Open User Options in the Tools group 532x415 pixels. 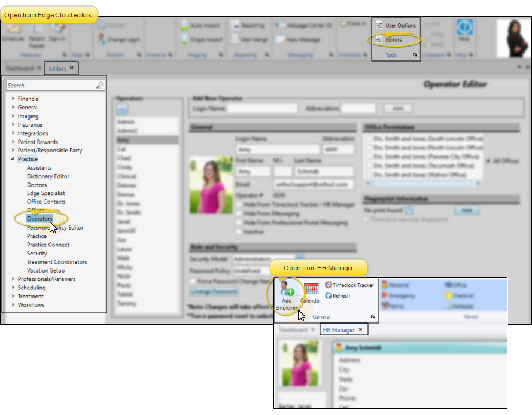click(x=400, y=26)
